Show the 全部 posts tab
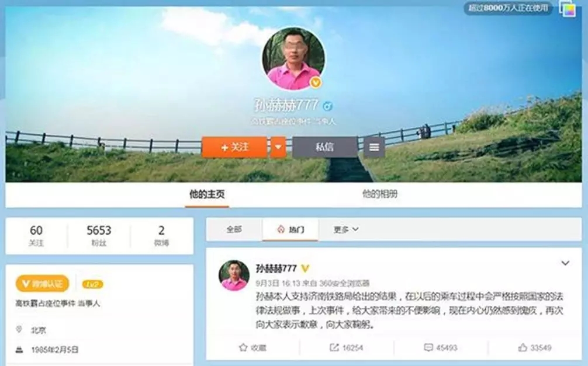 [x=234, y=229]
